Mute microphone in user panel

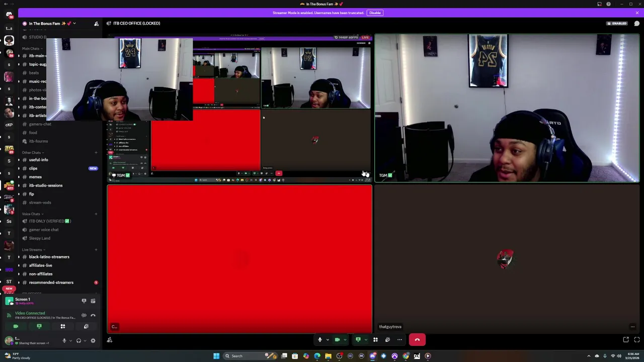point(64,340)
